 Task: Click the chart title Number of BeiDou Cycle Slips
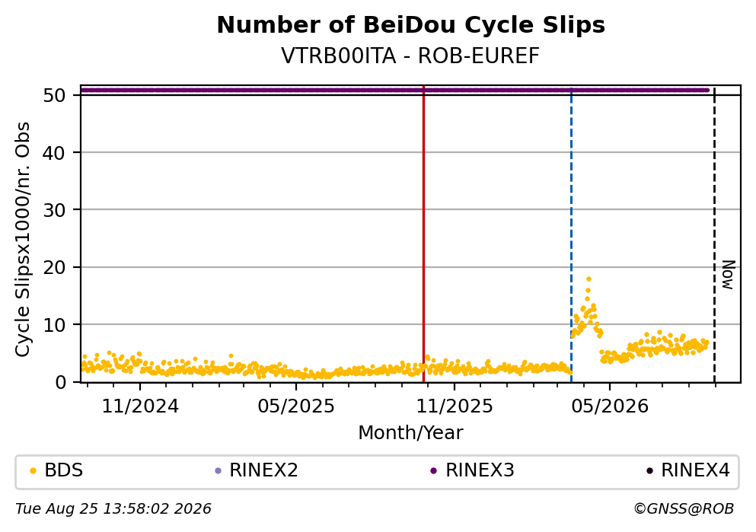411,25
